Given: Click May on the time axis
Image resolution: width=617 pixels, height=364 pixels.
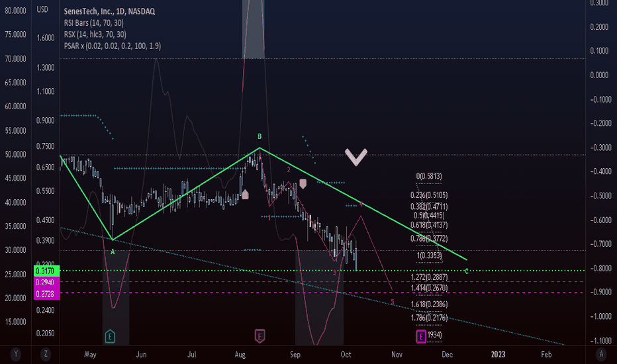Looking at the screenshot, I should click(90, 354).
